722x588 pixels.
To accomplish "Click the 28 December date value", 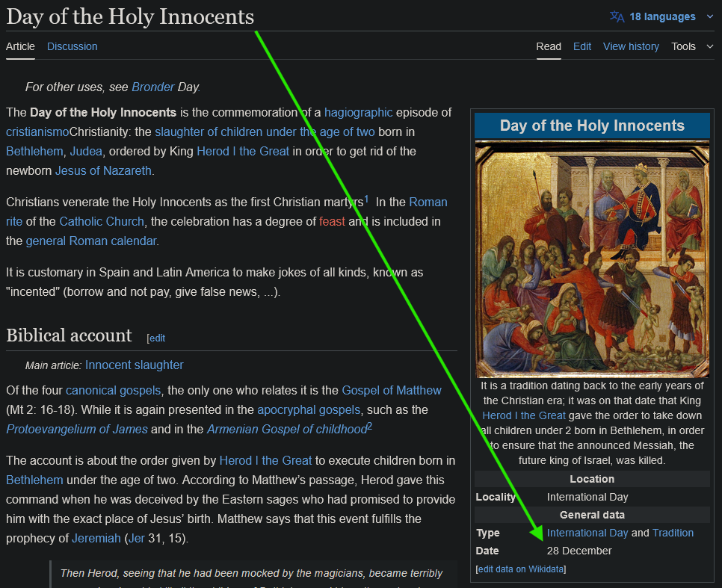I will click(579, 551).
